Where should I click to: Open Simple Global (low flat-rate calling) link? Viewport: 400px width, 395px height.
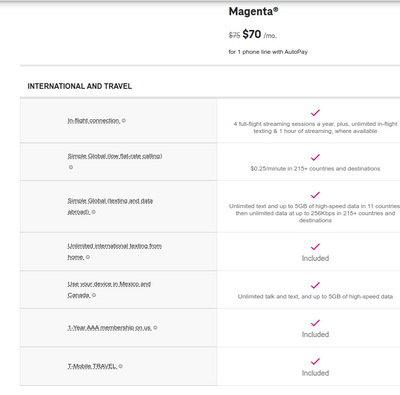click(115, 156)
